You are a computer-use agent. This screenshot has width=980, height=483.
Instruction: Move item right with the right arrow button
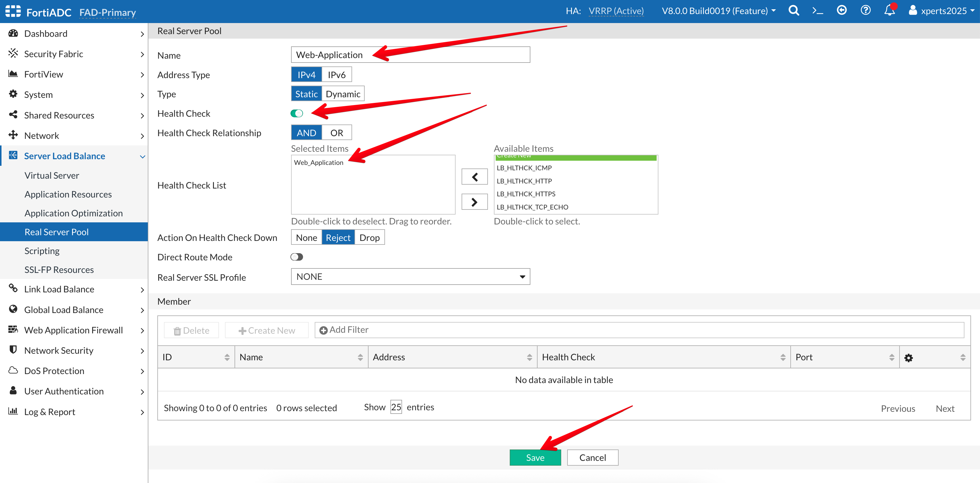474,202
